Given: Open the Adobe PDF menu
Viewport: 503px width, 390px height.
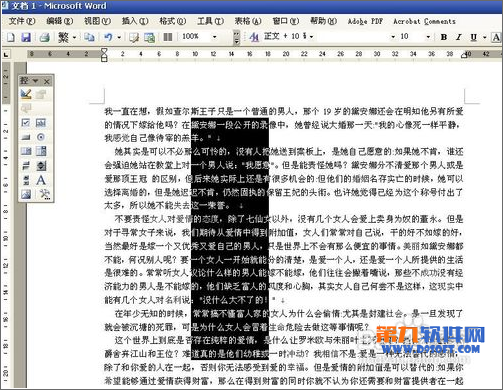Looking at the screenshot, I should click(365, 21).
